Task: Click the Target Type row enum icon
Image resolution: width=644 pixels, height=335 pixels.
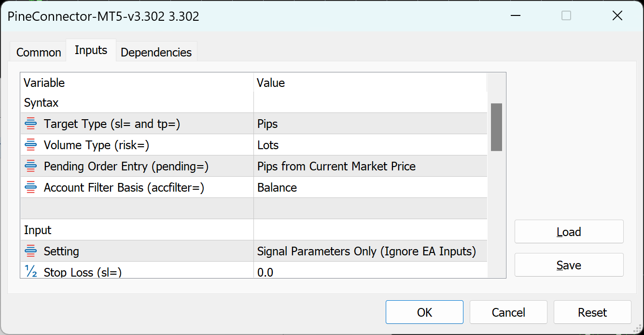Action: click(30, 124)
